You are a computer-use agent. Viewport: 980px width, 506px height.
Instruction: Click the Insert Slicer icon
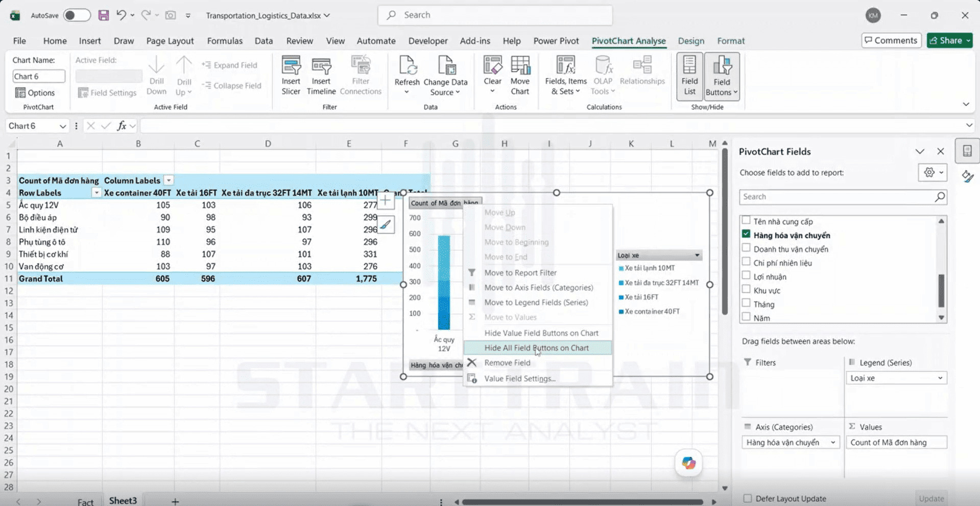[291, 66]
